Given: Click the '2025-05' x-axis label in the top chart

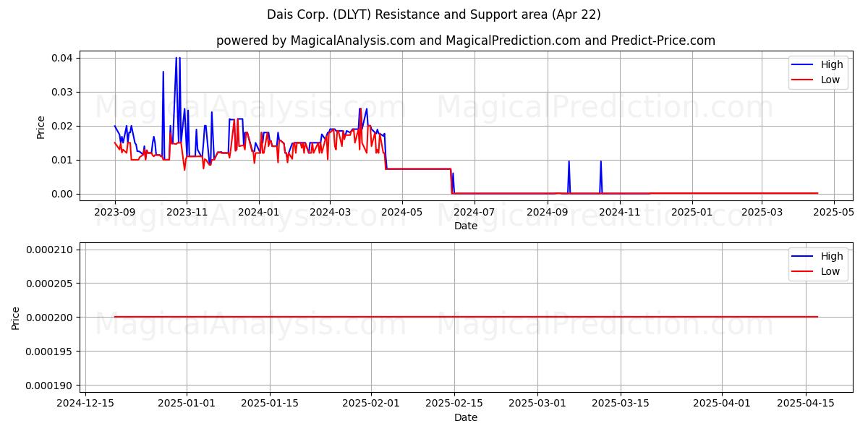Looking at the screenshot, I should point(834,212).
